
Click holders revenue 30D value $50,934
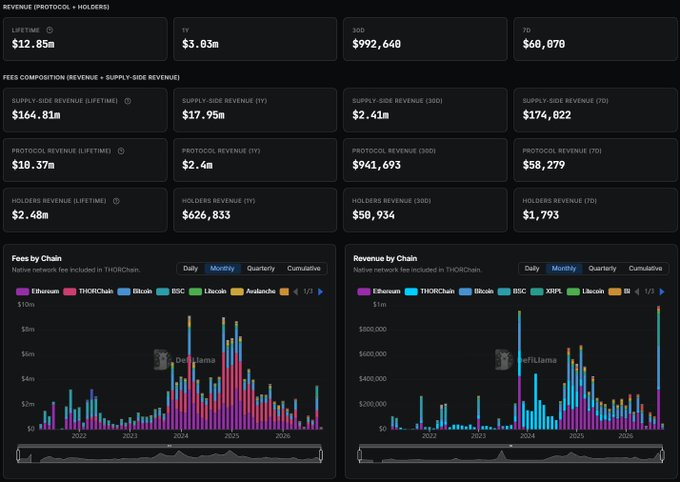click(373, 215)
